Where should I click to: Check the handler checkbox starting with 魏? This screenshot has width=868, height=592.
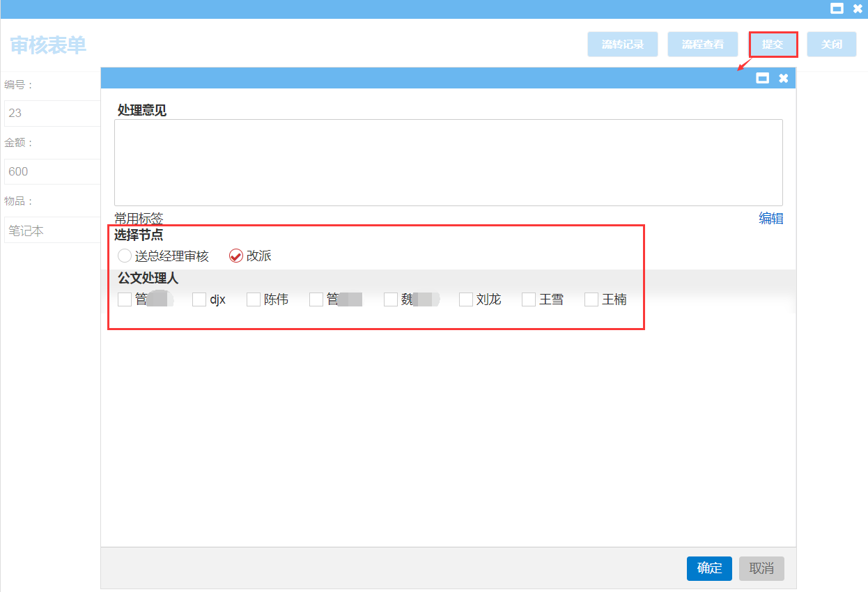391,299
